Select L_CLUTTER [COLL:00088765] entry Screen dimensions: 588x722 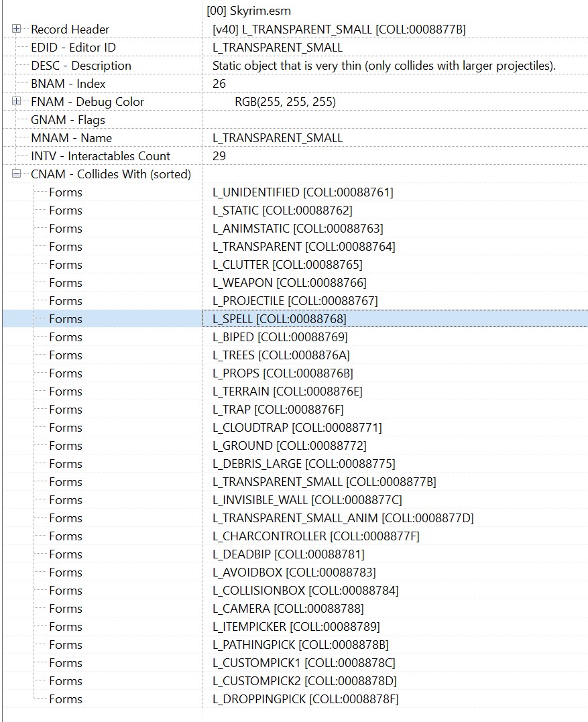click(x=288, y=264)
